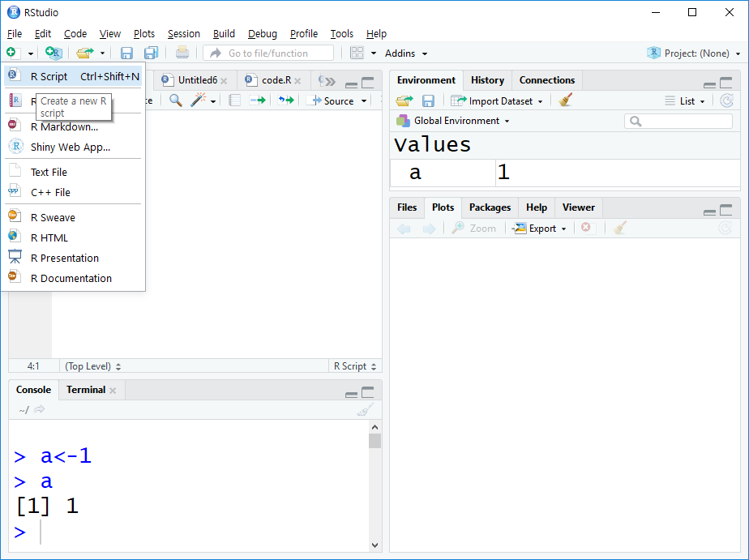
Task: Select variable a in Environment values
Action: coord(415,173)
